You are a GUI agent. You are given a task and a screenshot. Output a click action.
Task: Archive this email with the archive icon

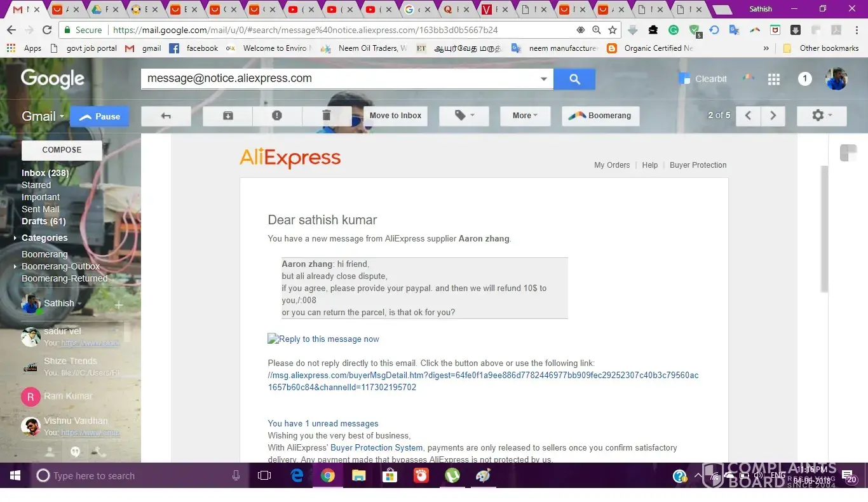pos(227,116)
